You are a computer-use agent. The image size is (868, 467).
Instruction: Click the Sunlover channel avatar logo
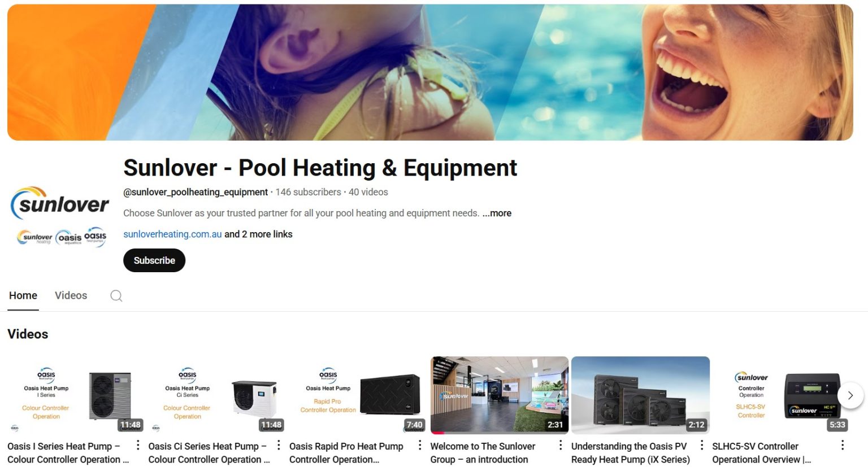tap(60, 215)
